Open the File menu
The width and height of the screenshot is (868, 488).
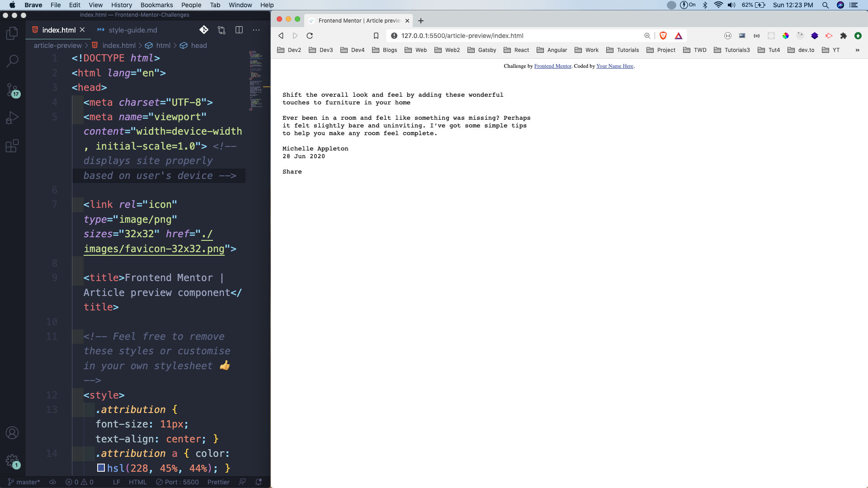click(56, 5)
